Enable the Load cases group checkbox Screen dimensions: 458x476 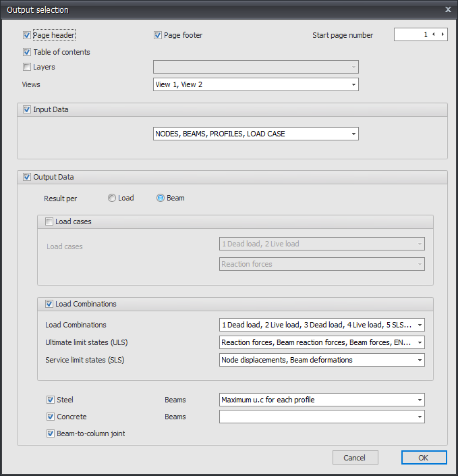[49, 221]
